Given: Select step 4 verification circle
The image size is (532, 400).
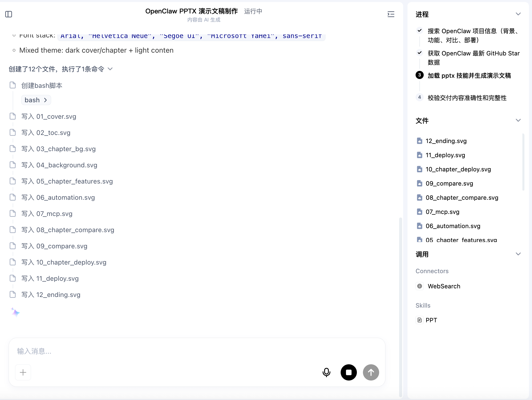Looking at the screenshot, I should click(x=420, y=97).
